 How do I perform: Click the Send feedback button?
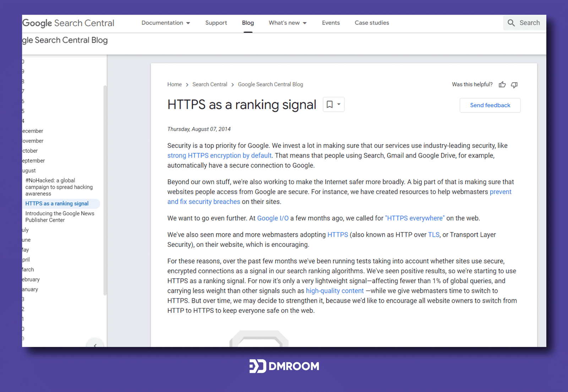490,105
